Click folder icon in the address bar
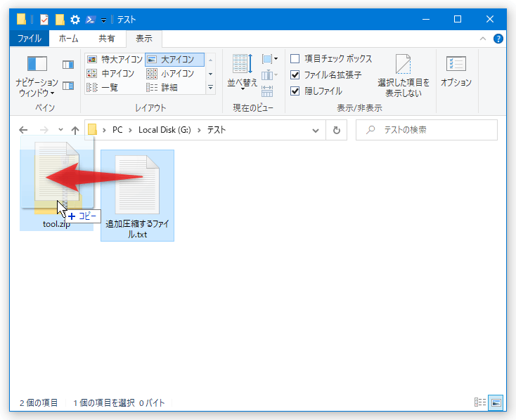The width and height of the screenshot is (516, 420). [93, 130]
